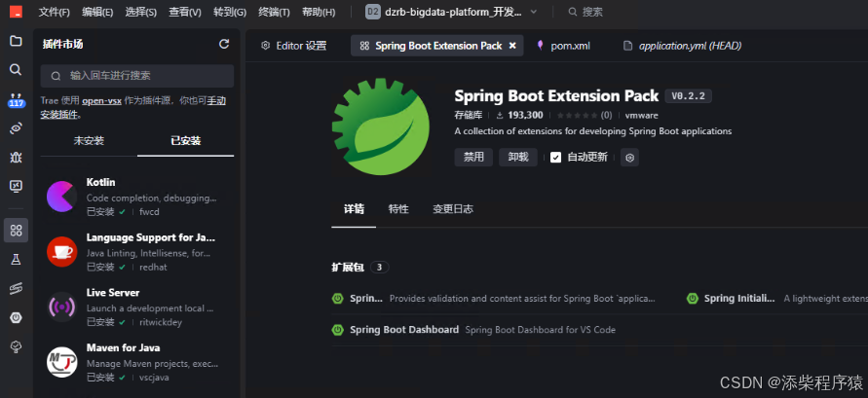868x398 pixels.
Task: Open the 选择(S) menu
Action: [x=141, y=12]
